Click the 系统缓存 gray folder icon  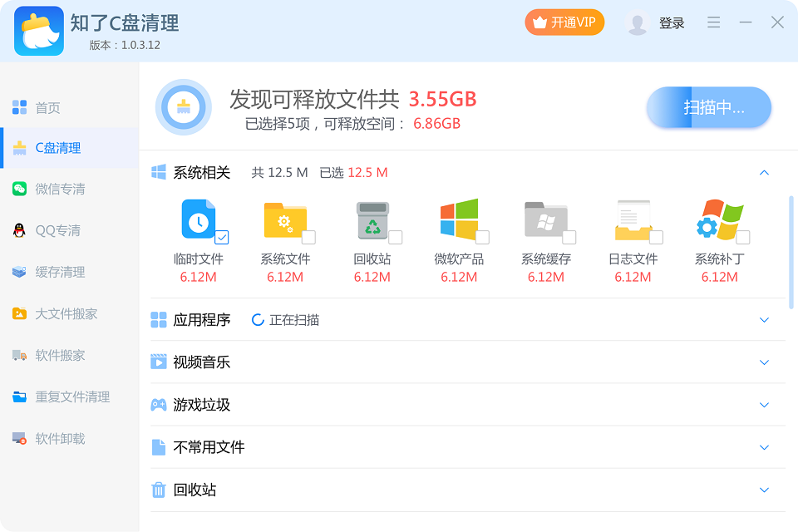coord(546,219)
